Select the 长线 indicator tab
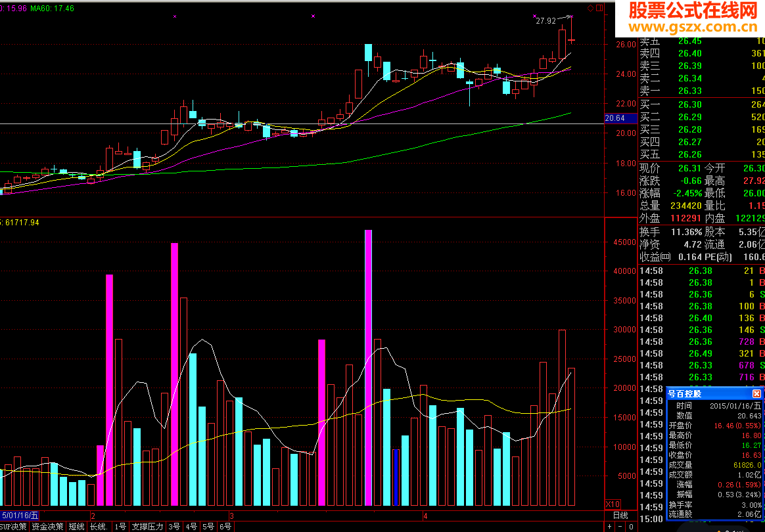The height and width of the screenshot is (532, 765). click(x=99, y=527)
